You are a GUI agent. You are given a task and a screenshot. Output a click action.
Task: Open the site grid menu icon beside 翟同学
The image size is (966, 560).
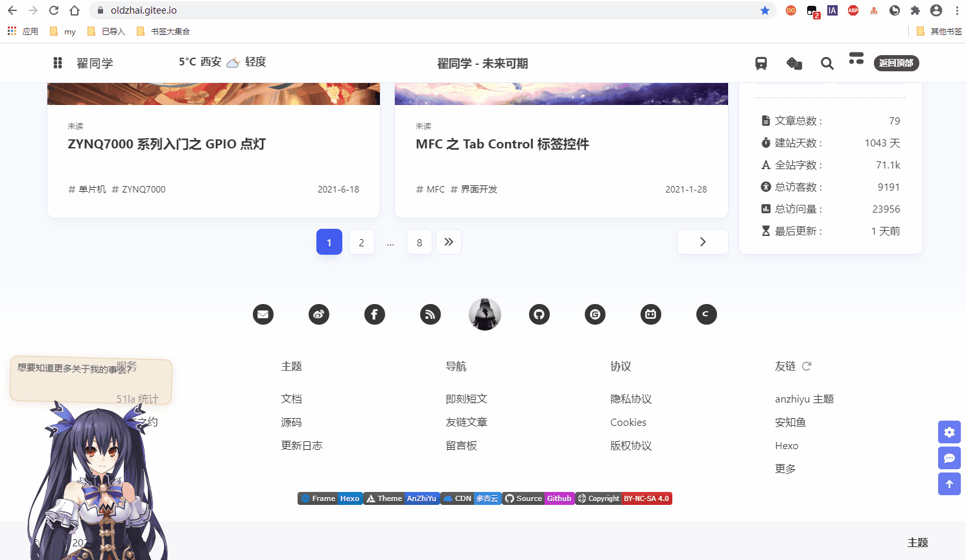[x=58, y=63]
